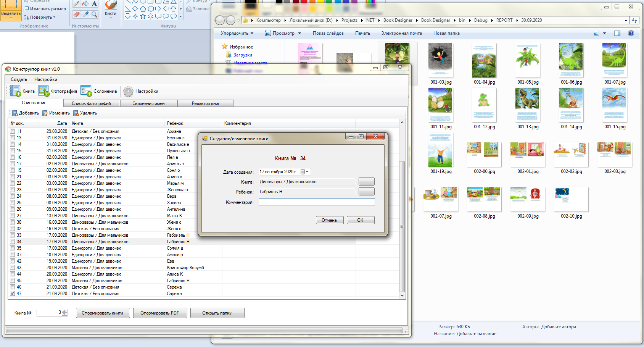The height and width of the screenshot is (347, 644).
Task: Select the Список книг tab
Action: coord(34,103)
